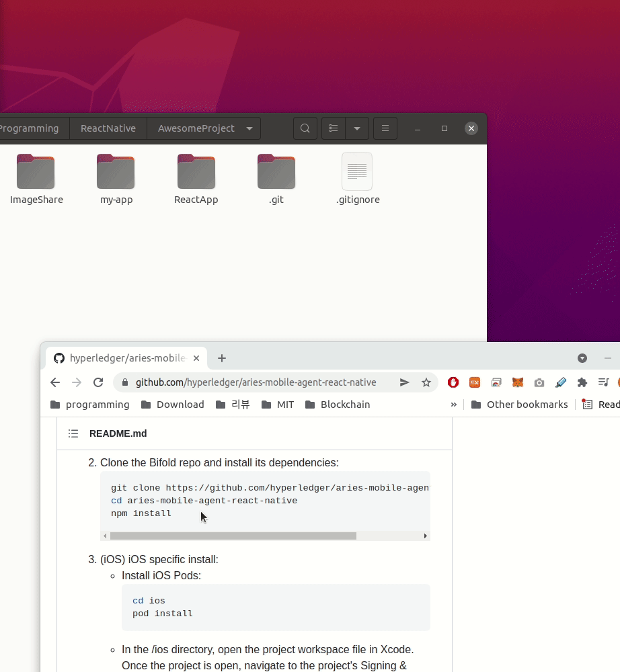
Task: Open the orange square extension icon
Action: 475,382
